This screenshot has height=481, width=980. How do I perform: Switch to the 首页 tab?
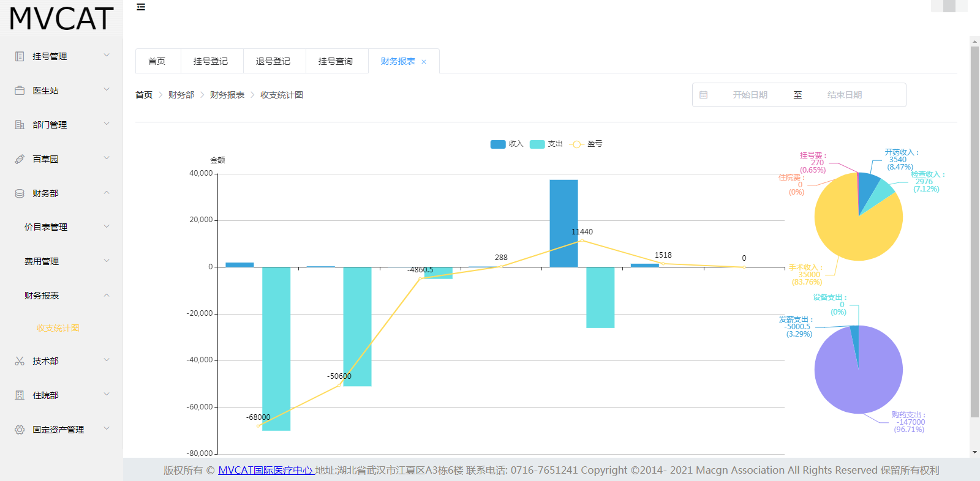158,61
